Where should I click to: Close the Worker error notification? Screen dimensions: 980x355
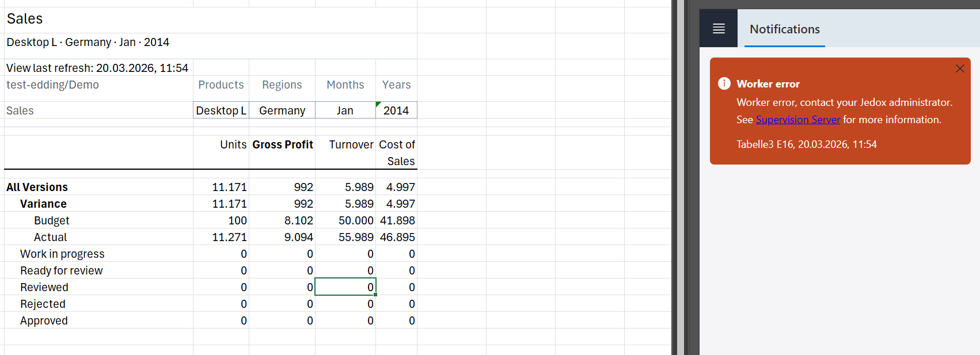point(959,68)
